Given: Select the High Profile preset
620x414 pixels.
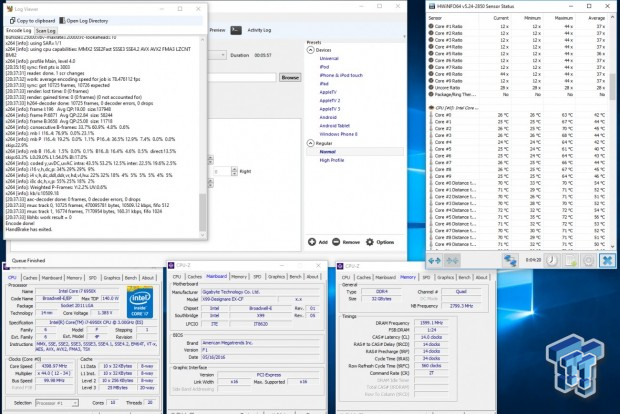Looking at the screenshot, I should tap(332, 160).
